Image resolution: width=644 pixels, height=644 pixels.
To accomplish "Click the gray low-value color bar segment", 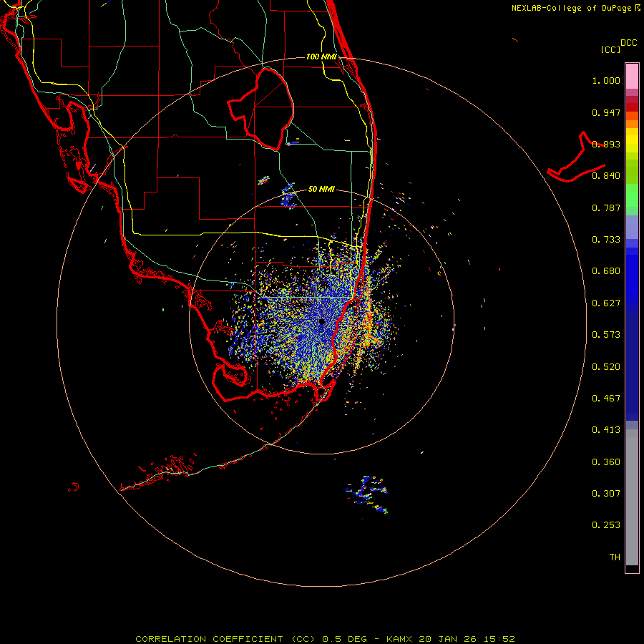I will [x=632, y=497].
